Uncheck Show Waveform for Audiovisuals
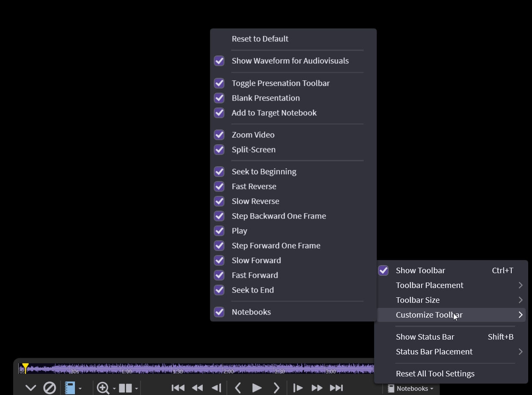This screenshot has width=532, height=395. [x=219, y=61]
